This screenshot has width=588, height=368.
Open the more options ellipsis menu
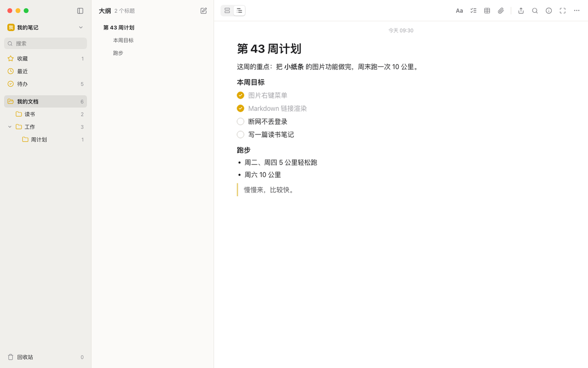577,11
